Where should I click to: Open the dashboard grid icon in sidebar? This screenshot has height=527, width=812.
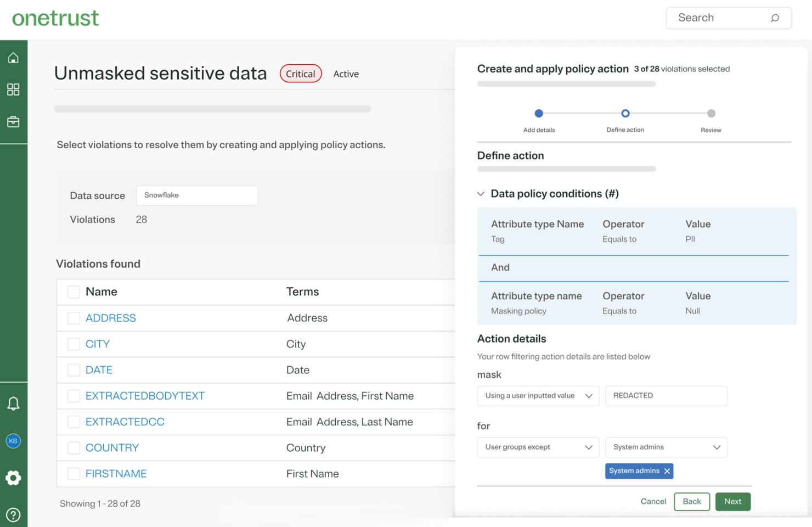click(13, 89)
